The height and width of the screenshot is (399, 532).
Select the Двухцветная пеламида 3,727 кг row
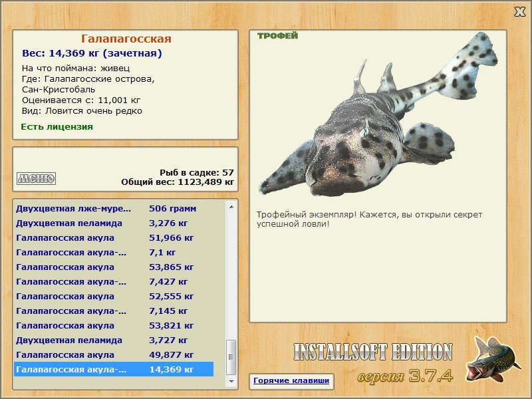114,340
